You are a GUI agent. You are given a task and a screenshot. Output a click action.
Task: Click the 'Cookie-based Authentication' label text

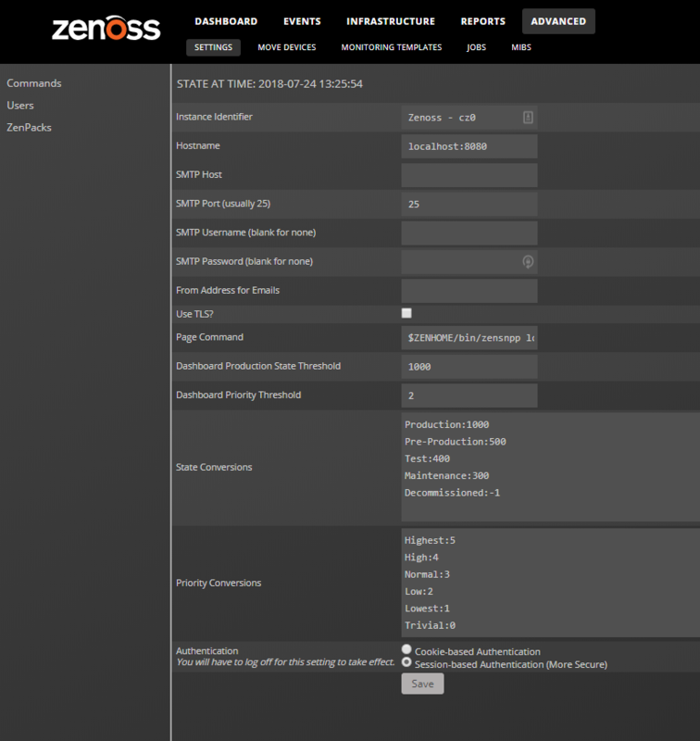[x=478, y=652]
